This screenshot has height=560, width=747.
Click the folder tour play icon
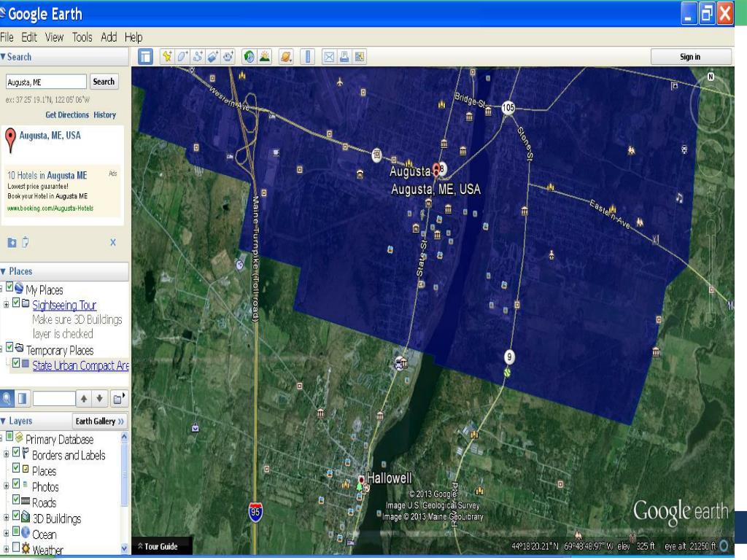tap(118, 398)
